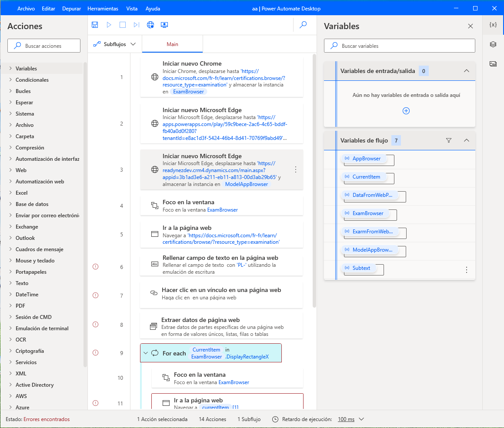This screenshot has width=504, height=428.
Task: Select the Stop flow icon
Action: coord(123,25)
